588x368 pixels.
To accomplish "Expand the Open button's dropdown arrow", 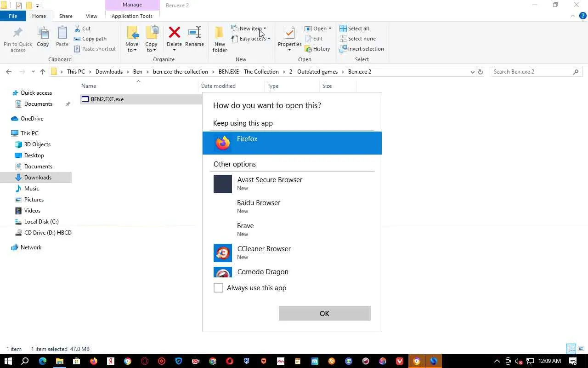I will pos(330,29).
